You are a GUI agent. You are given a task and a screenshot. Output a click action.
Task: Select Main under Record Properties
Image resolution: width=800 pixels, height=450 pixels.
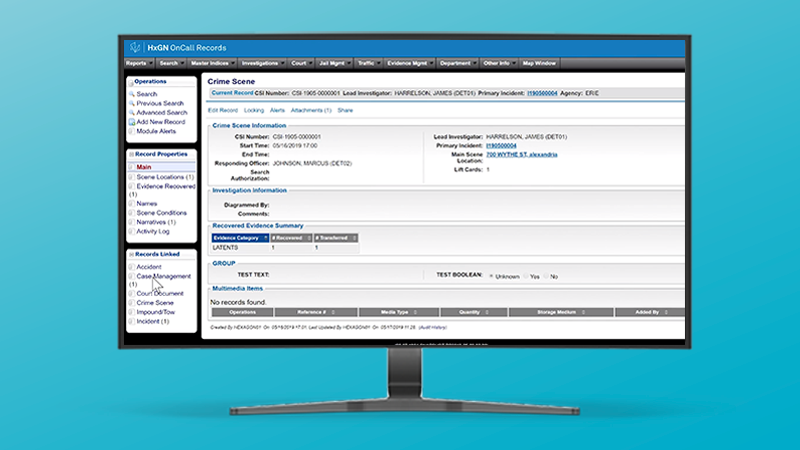pyautogui.click(x=143, y=167)
